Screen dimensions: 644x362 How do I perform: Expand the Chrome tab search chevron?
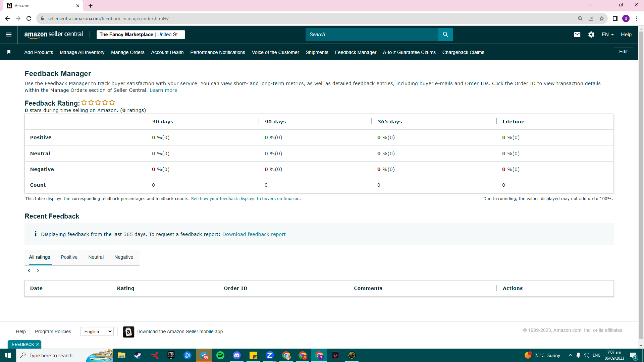(590, 5)
